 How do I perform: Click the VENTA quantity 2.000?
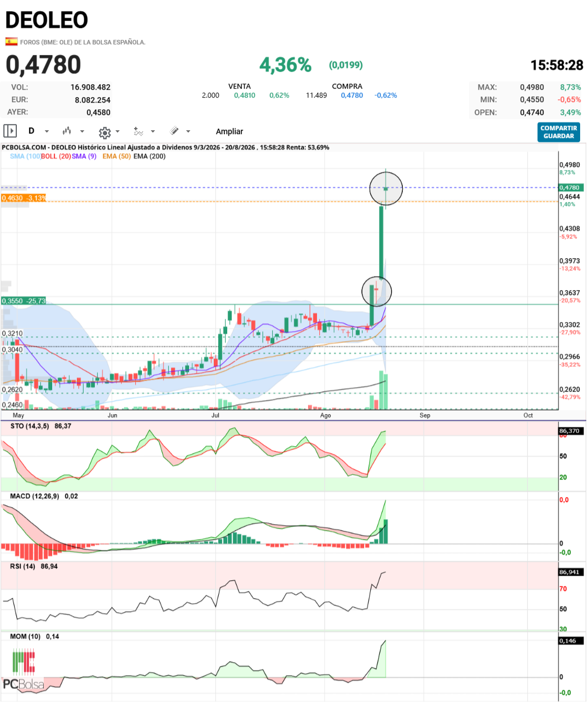click(x=210, y=95)
